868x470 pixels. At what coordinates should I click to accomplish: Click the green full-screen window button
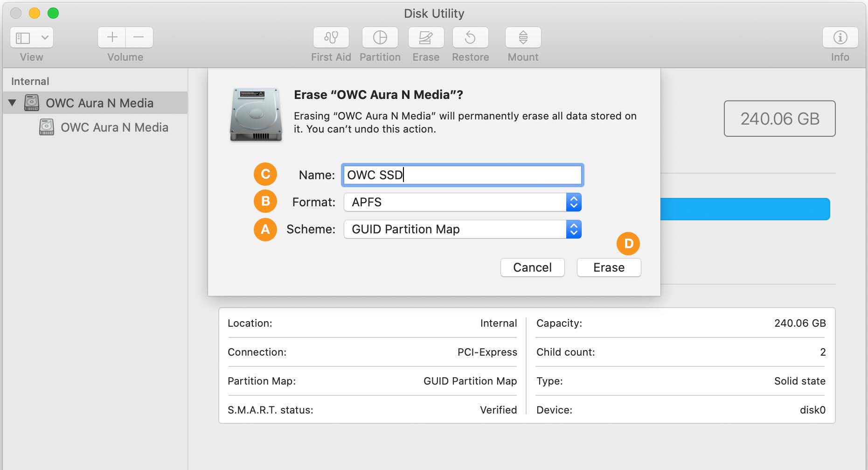pyautogui.click(x=53, y=13)
